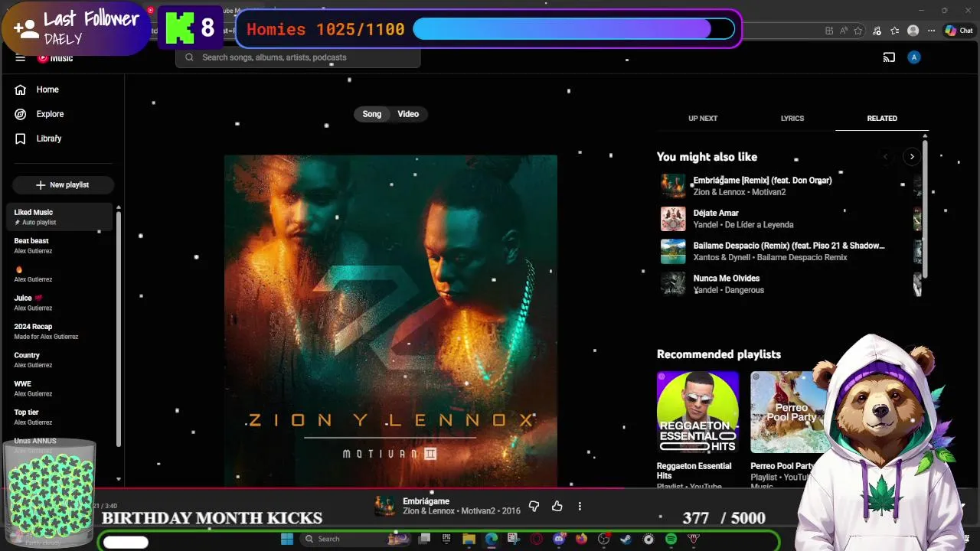
Task: Open the 2024 Recap playlist
Action: (61, 331)
